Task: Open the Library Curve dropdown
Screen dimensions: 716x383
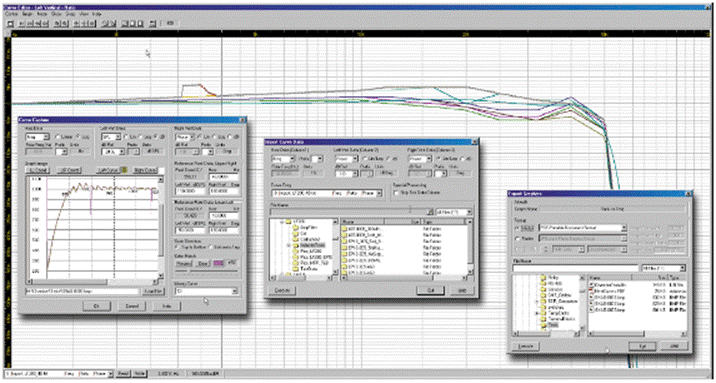Action: click(206, 291)
